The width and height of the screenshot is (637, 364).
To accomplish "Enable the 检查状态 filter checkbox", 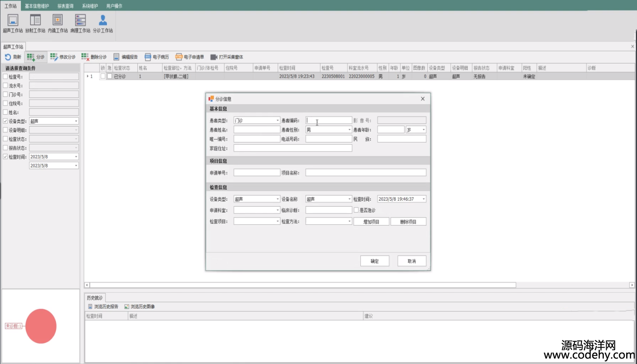I will (5, 139).
